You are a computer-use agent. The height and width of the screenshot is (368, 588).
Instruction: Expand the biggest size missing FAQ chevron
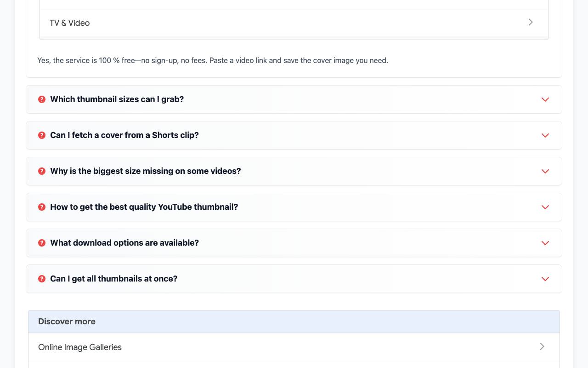(545, 171)
